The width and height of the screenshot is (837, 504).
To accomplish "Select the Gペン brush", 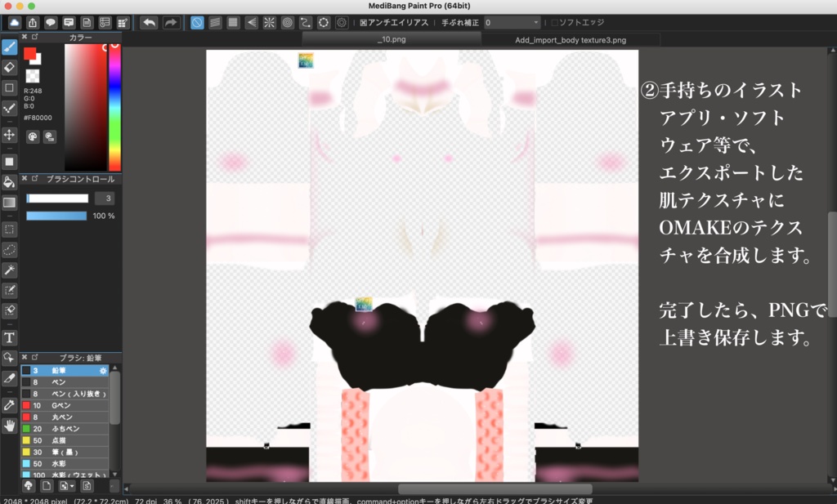I will pyautogui.click(x=65, y=406).
